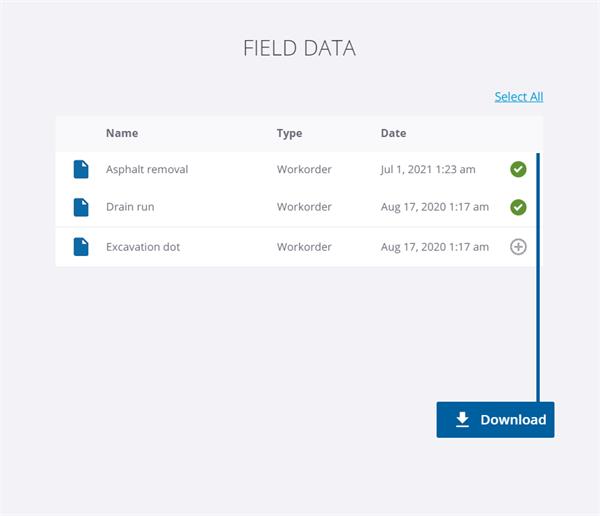This screenshot has width=600, height=516.
Task: Open the Drain run workorder name
Action: point(130,207)
